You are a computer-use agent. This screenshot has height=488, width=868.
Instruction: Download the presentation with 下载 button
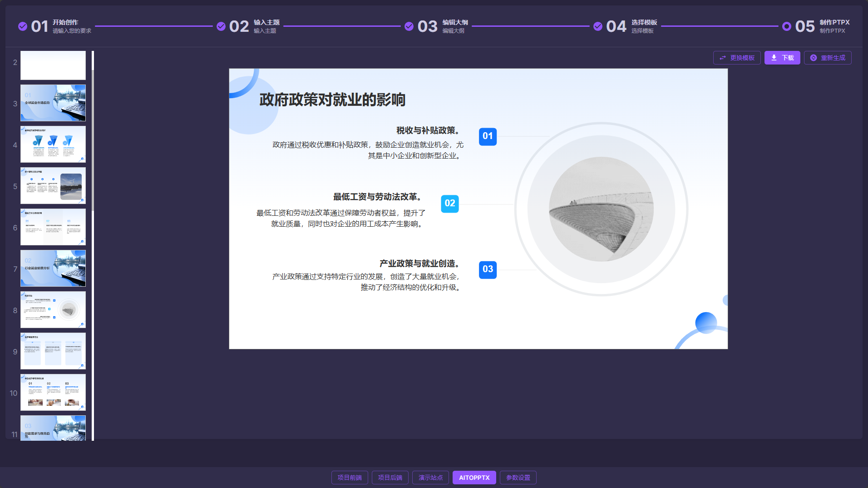(782, 58)
